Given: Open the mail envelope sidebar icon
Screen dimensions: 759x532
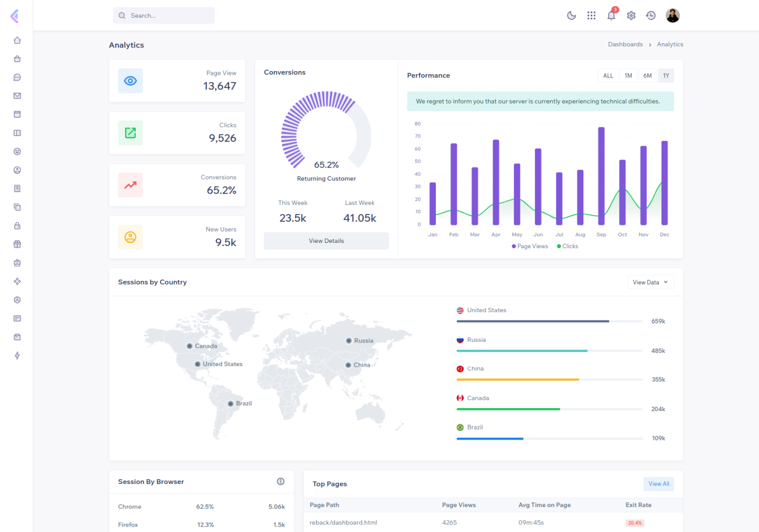Looking at the screenshot, I should pos(17,96).
